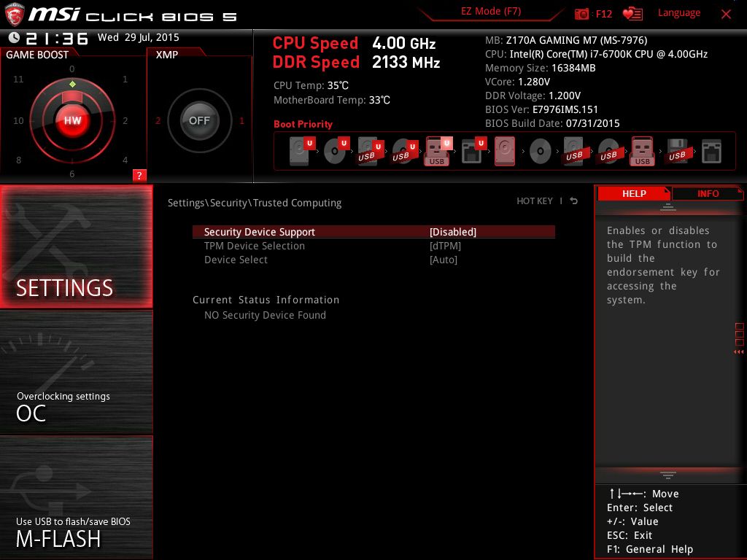Click the Game Boost question mark help icon
Image resolution: width=747 pixels, height=560 pixels.
coord(139,175)
